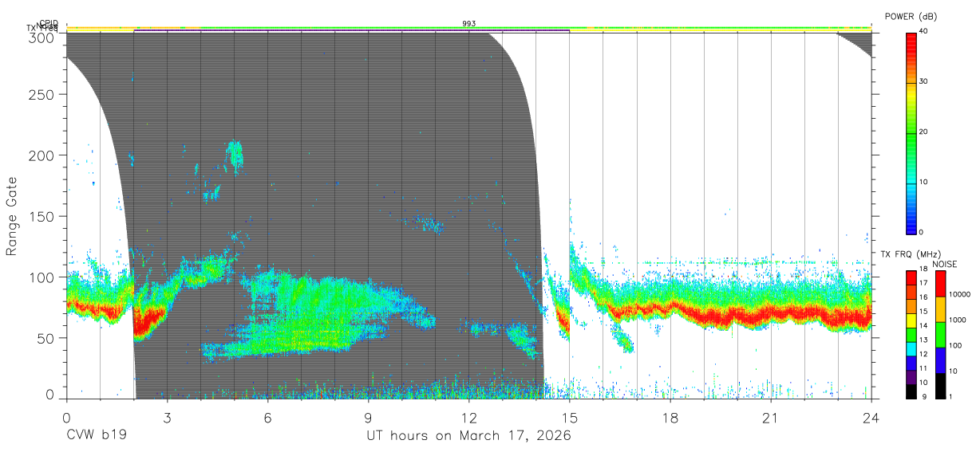The height and width of the screenshot is (452, 980).
Task: Click the "UT hours on March 17, 2026" label
Action: (x=468, y=435)
